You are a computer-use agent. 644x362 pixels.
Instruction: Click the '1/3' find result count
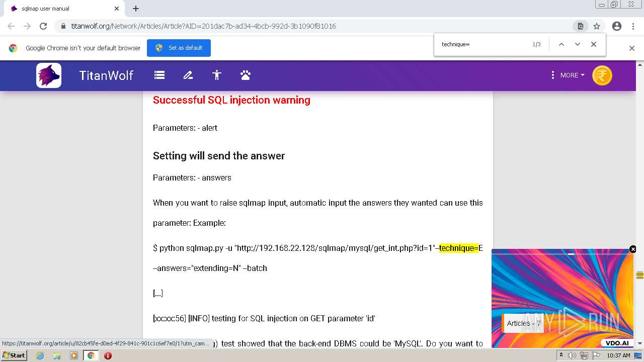click(537, 44)
